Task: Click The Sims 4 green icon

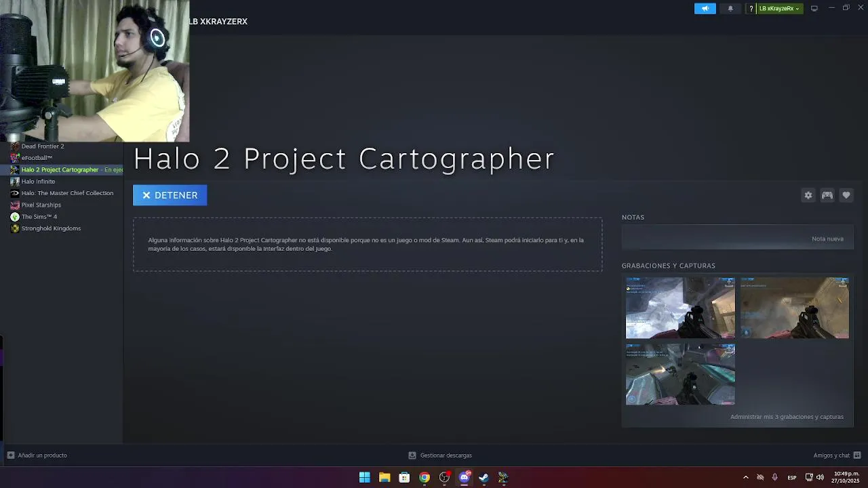Action: (x=15, y=217)
